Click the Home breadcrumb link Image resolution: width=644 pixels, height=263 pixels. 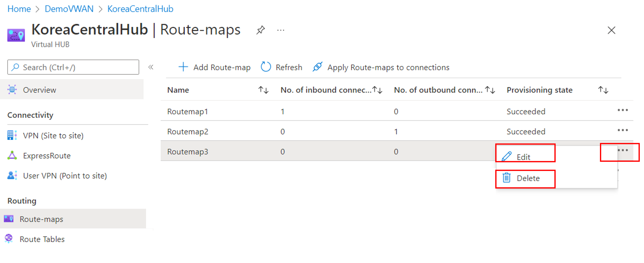pos(19,9)
